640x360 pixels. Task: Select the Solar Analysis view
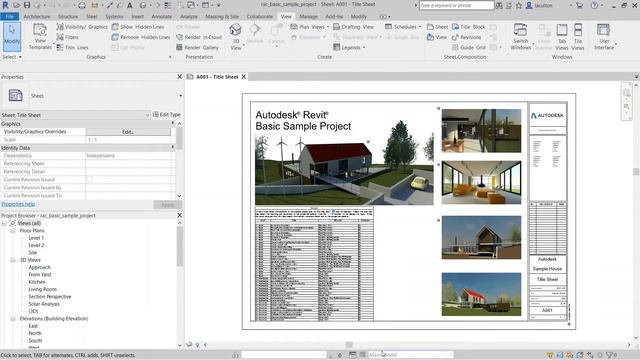44,304
